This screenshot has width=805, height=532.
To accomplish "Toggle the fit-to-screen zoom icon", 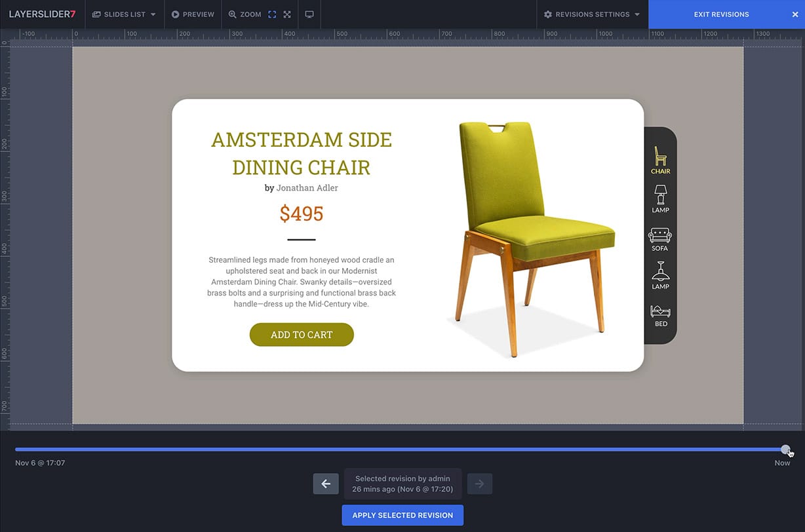I will tap(272, 14).
